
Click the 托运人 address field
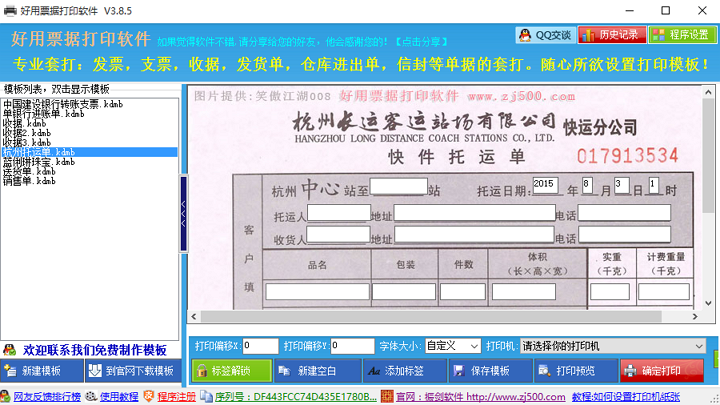(474, 213)
